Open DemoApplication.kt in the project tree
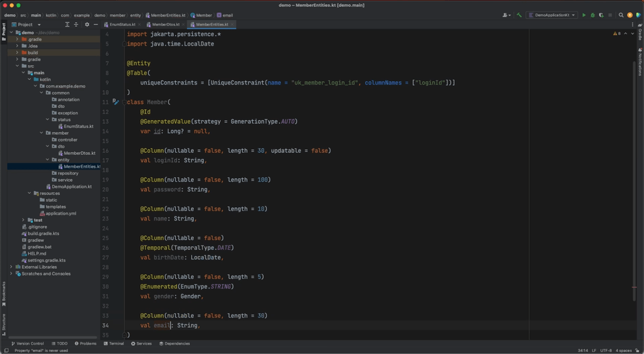This screenshot has width=644, height=354. tap(71, 186)
